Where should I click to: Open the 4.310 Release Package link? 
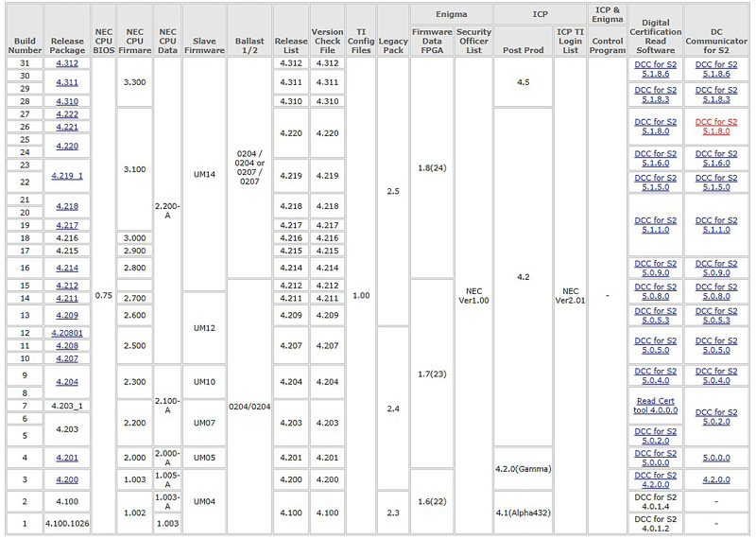[67, 101]
